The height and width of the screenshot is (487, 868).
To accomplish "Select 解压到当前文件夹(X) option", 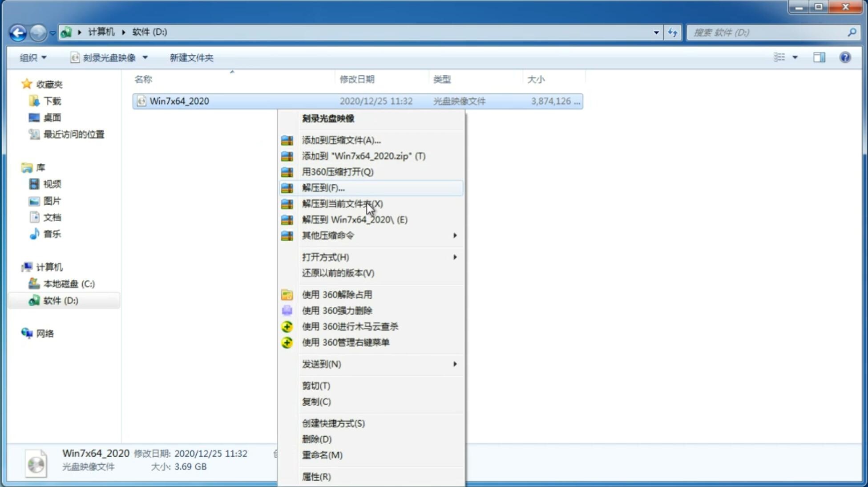I will 343,203.
